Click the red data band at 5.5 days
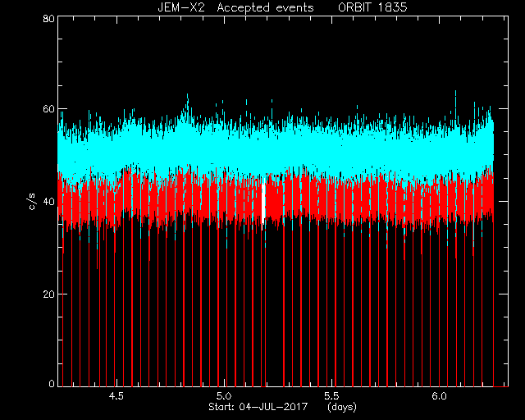 (331, 199)
